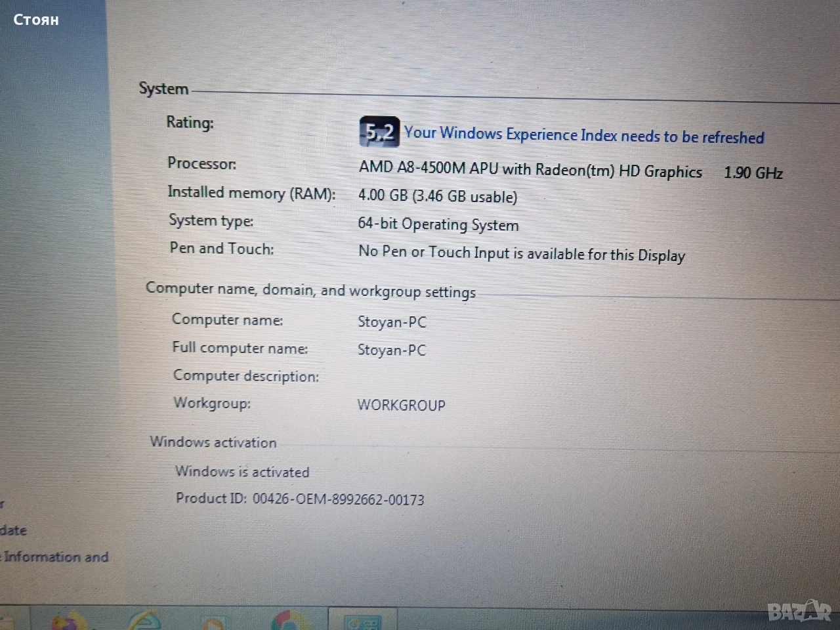This screenshot has width=840, height=630.
Task: Open the sidebar link ending 'Information and'
Action: (56, 556)
